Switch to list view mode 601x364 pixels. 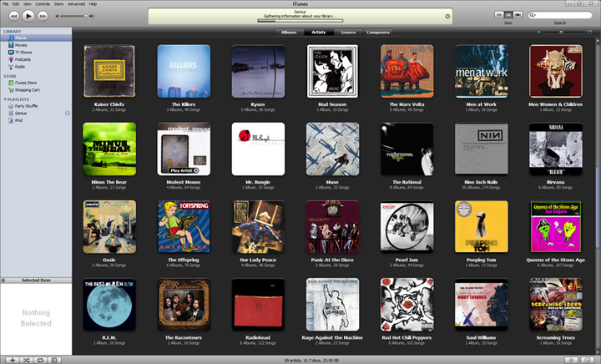[500, 15]
